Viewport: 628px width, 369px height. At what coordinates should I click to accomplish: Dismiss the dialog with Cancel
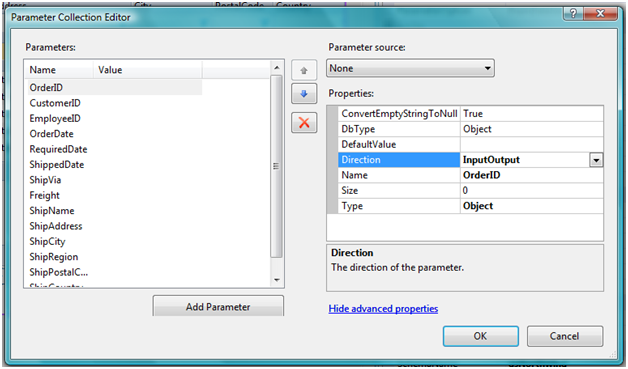tap(565, 336)
